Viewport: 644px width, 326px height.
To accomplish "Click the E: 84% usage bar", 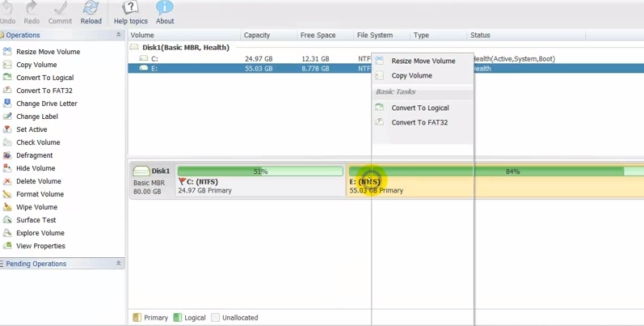I will click(x=496, y=171).
